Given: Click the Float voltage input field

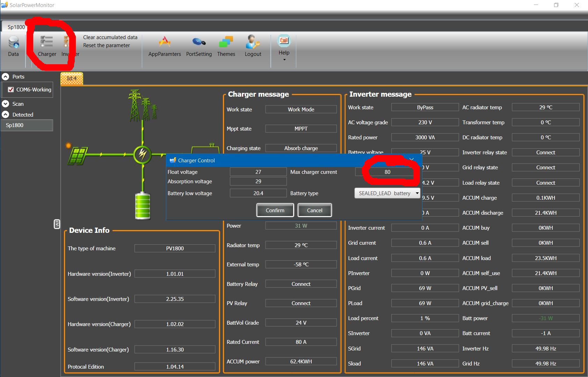Looking at the screenshot, I should pos(258,172).
